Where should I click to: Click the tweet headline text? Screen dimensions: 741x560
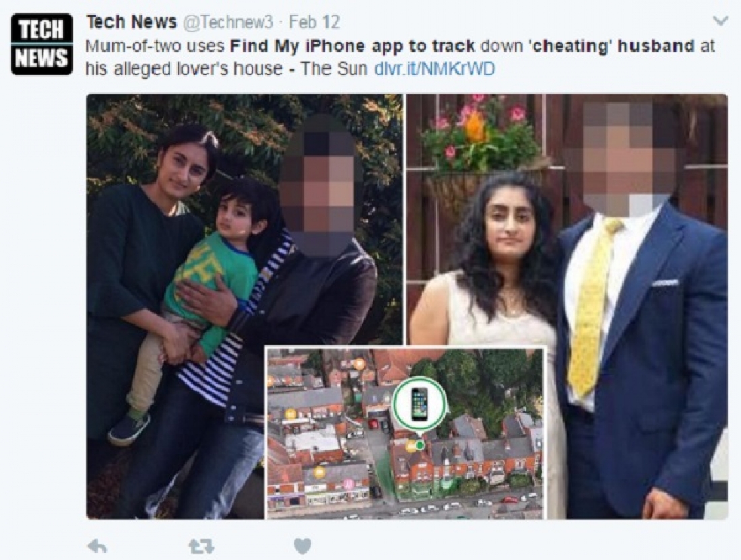pyautogui.click(x=399, y=58)
